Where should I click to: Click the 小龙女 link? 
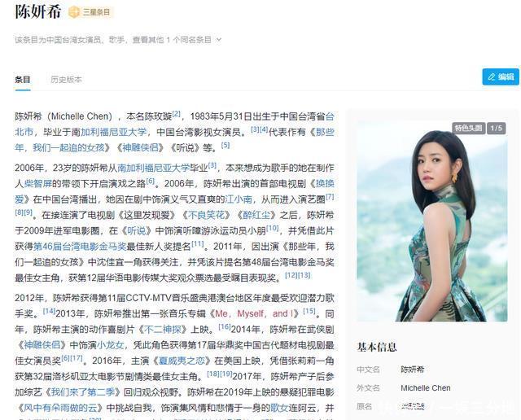(111, 345)
